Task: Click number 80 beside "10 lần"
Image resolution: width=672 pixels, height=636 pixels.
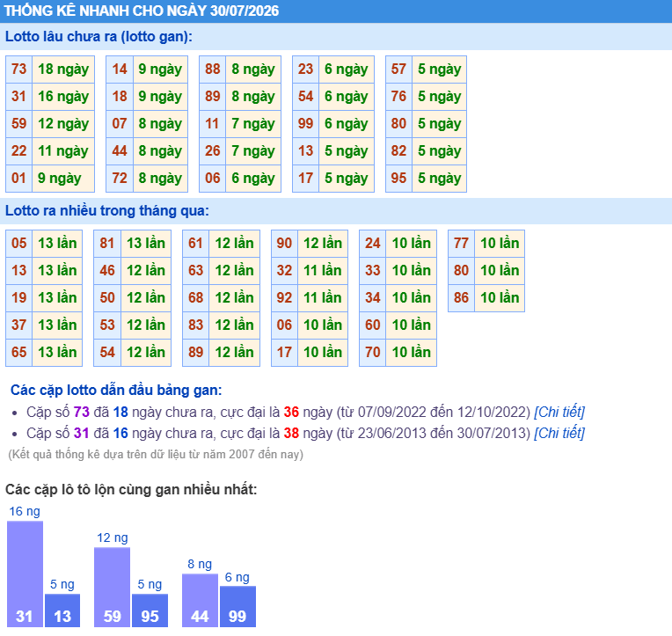Action: 461,271
